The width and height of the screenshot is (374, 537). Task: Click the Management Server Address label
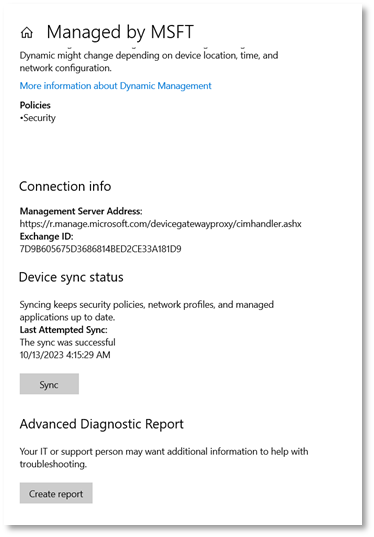81,211
